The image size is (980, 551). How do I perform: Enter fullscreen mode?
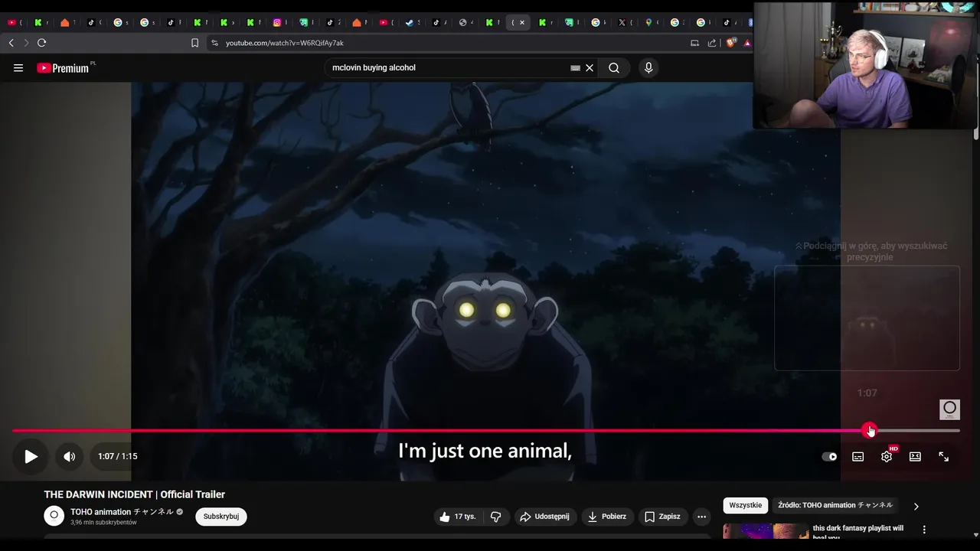click(x=943, y=456)
